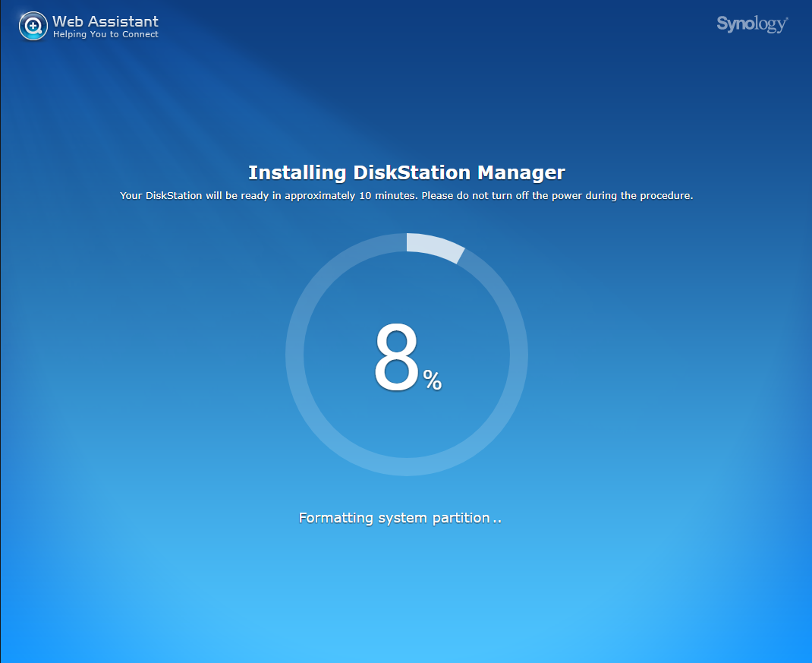Click the 8% progress value
Screen dimensions: 812x663
click(x=408, y=357)
